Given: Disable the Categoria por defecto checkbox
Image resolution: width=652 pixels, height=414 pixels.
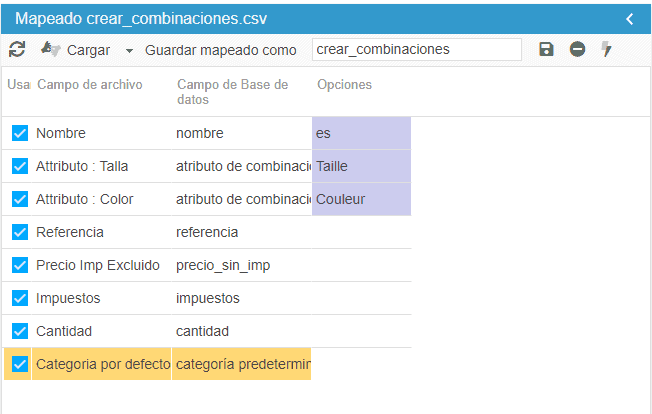Looking at the screenshot, I should coord(20,364).
